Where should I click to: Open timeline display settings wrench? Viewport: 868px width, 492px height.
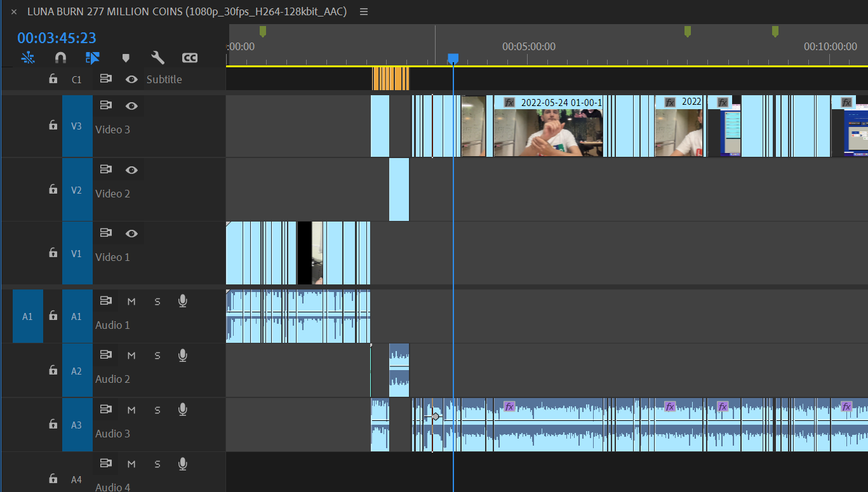[157, 58]
